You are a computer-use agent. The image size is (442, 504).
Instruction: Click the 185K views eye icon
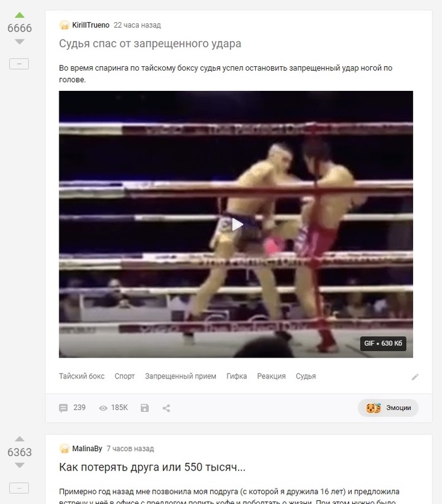pos(104,408)
